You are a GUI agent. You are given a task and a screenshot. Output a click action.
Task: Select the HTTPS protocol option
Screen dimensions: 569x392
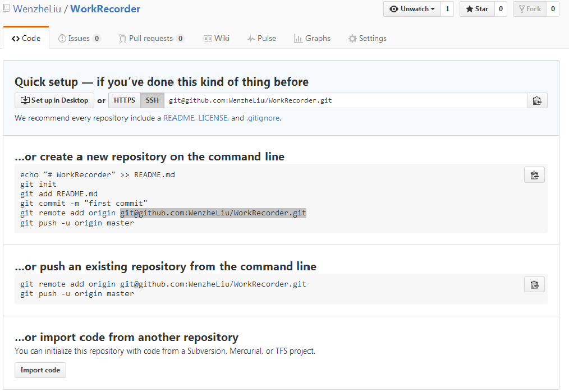click(x=125, y=100)
